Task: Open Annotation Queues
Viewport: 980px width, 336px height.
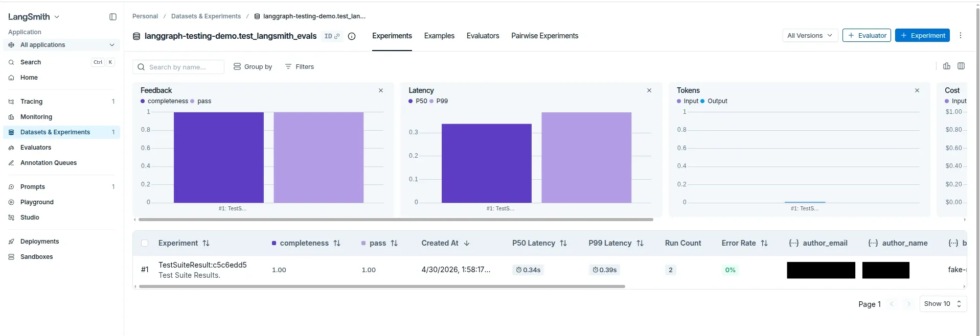Action: [x=61, y=163]
